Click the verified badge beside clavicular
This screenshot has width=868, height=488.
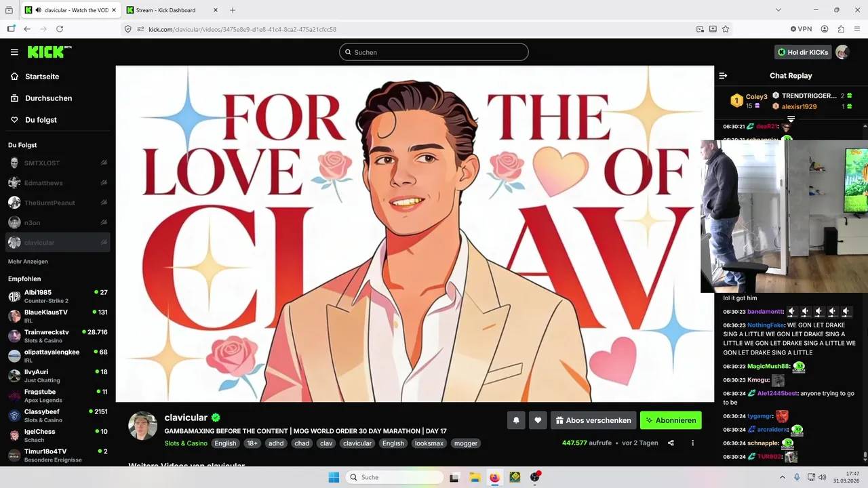pos(216,418)
